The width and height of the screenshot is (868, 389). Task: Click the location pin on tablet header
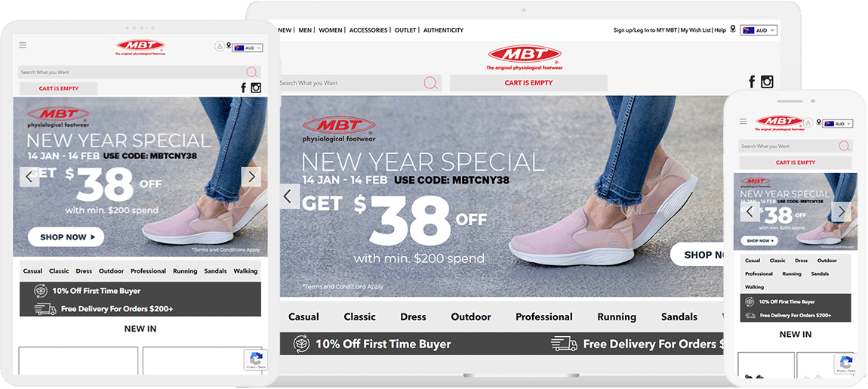[x=228, y=46]
